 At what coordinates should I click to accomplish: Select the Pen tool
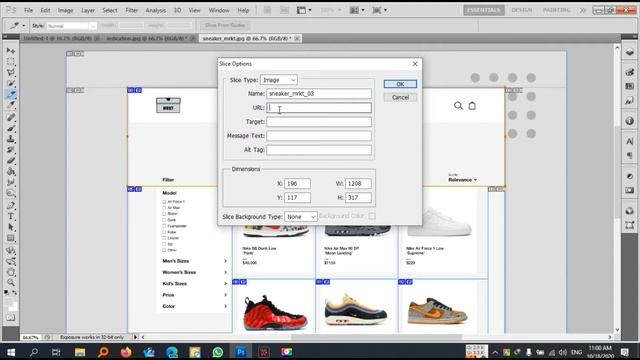pos(11,205)
